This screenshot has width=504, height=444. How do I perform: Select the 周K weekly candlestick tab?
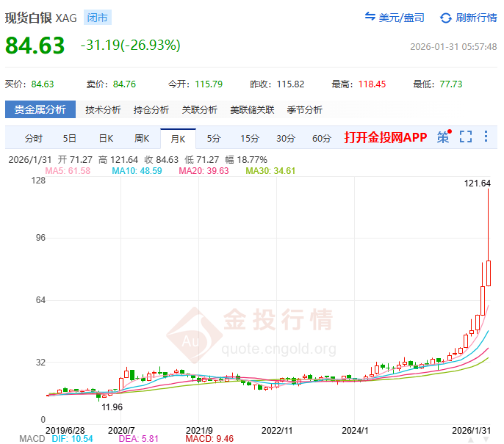point(142,138)
